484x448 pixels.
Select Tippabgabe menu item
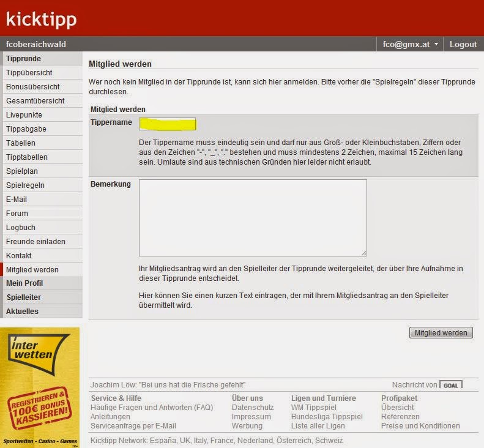pos(43,129)
